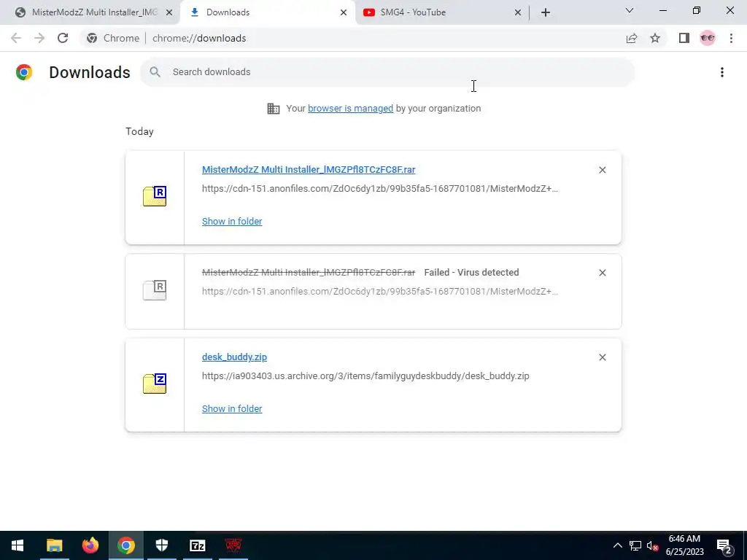The image size is (747, 560).
Task: Click the search magnifier icon in Downloads
Action: pyautogui.click(x=155, y=72)
